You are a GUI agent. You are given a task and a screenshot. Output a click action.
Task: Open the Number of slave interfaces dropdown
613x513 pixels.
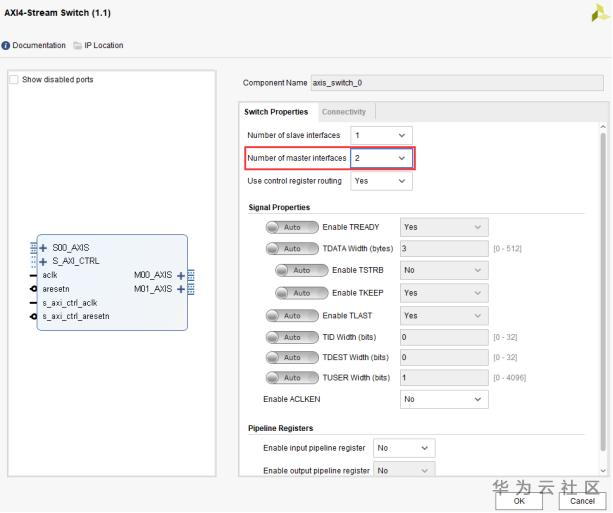pyautogui.click(x=380, y=135)
